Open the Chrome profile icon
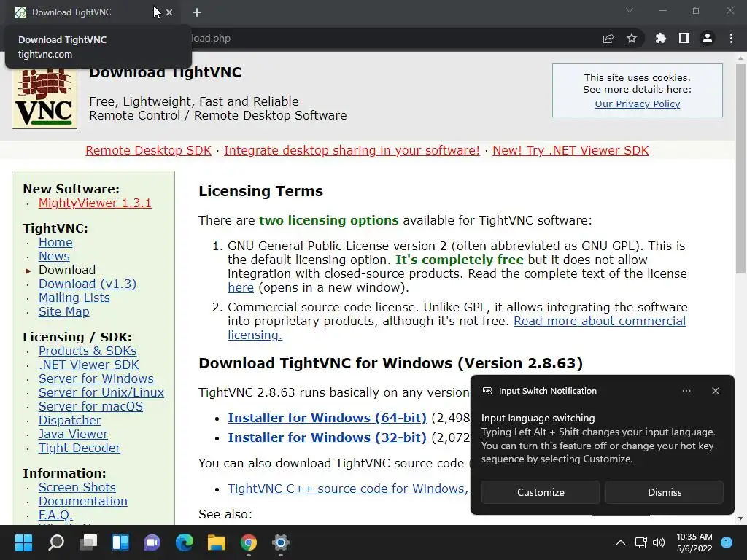This screenshot has width=747, height=560. (708, 38)
